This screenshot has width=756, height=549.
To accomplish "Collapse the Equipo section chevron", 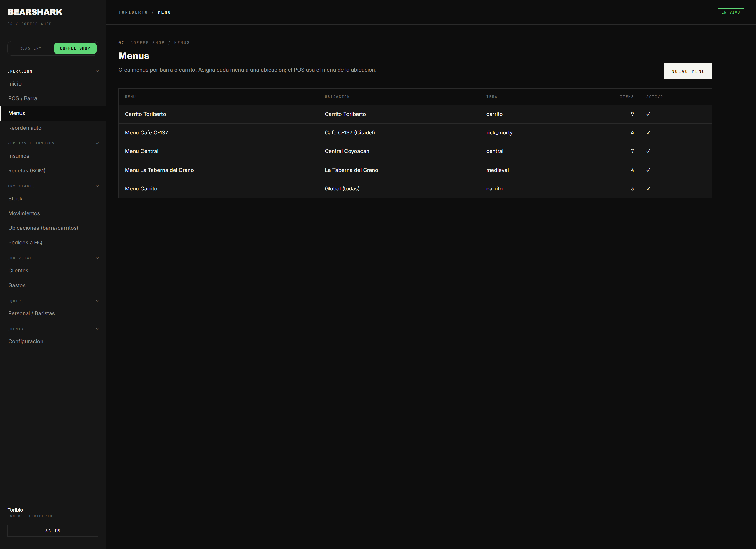I will click(x=97, y=301).
